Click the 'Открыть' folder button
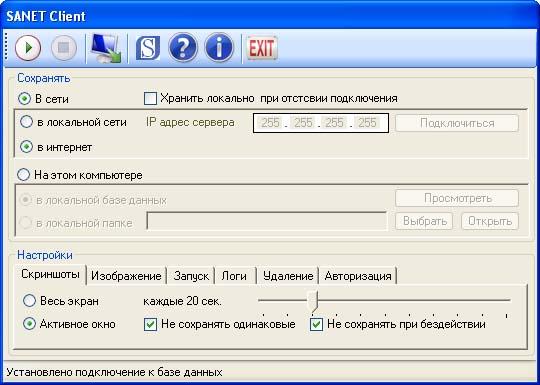 490,221
